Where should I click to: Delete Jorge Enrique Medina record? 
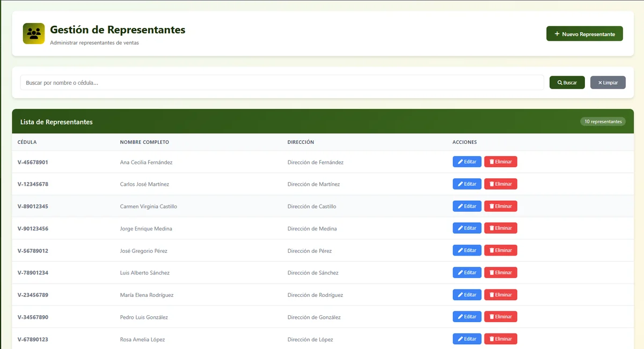(501, 228)
